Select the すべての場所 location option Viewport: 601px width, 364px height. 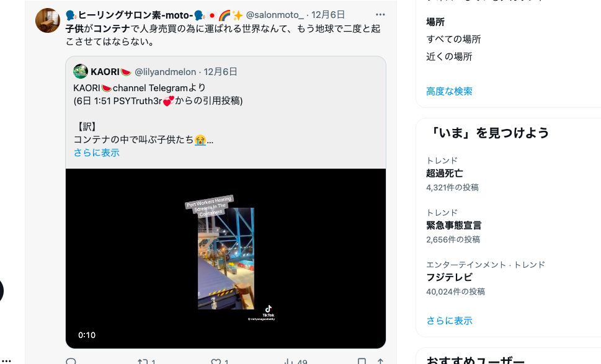tap(453, 39)
